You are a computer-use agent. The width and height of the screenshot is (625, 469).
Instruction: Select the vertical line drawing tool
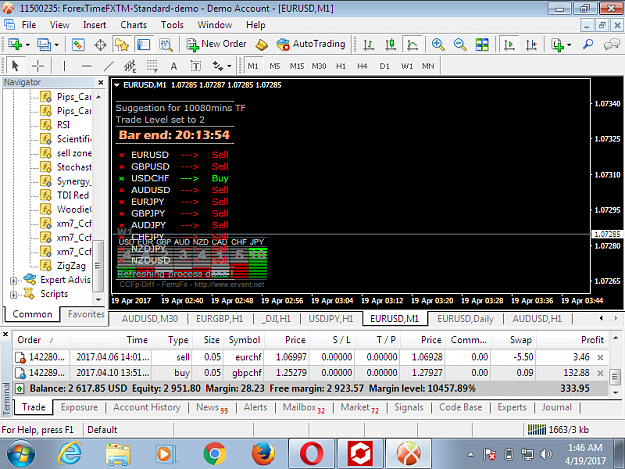(64, 66)
